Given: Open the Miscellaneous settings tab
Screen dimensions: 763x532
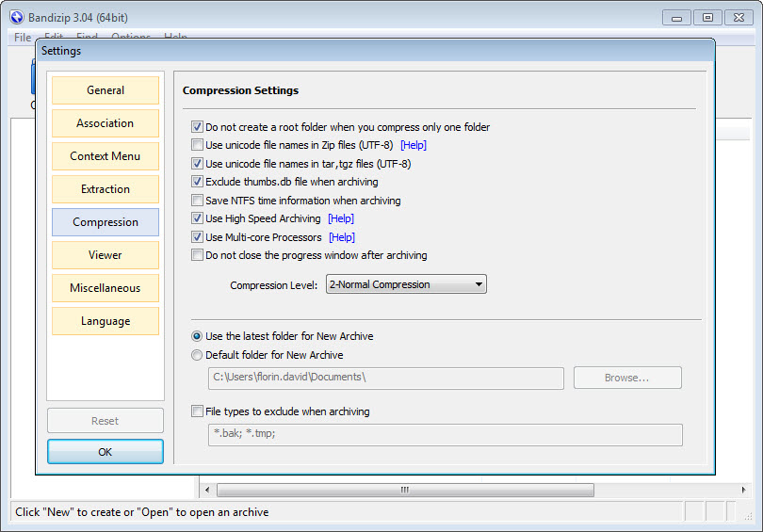Looking at the screenshot, I should [x=106, y=288].
